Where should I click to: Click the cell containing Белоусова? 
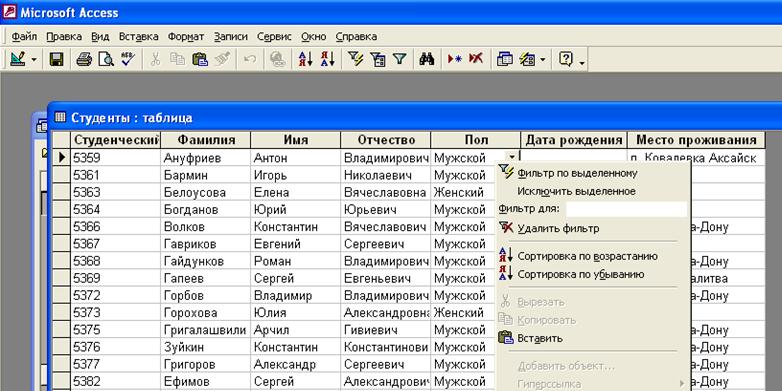pos(206,192)
